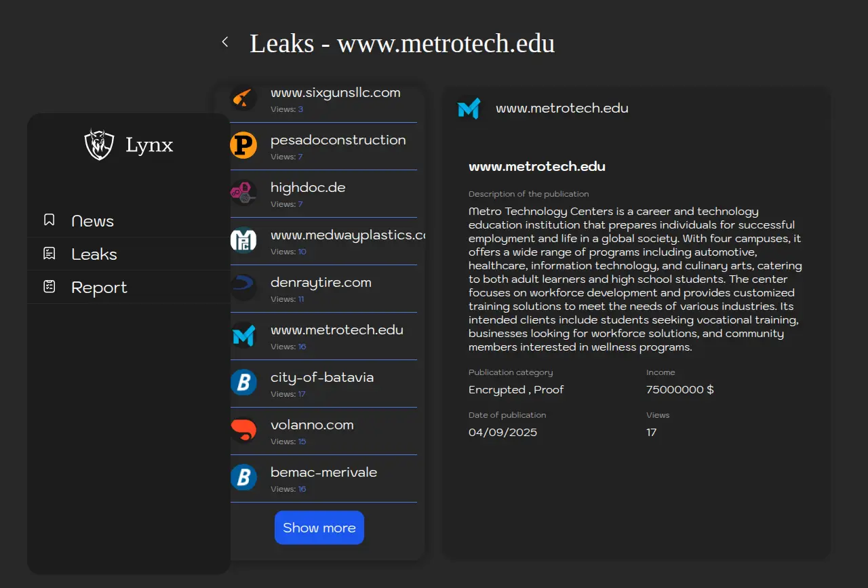The height and width of the screenshot is (588, 868).
Task: Click the Leaks document icon in sidebar
Action: point(50,254)
